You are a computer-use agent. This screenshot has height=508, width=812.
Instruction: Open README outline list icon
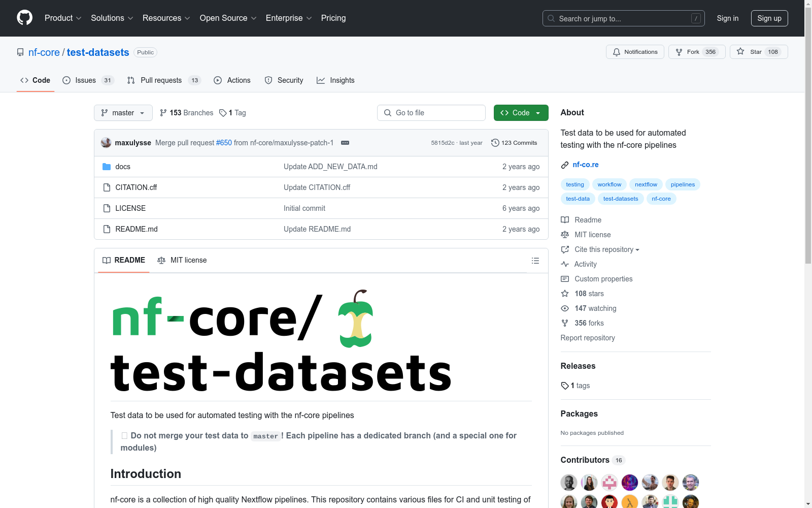point(535,261)
